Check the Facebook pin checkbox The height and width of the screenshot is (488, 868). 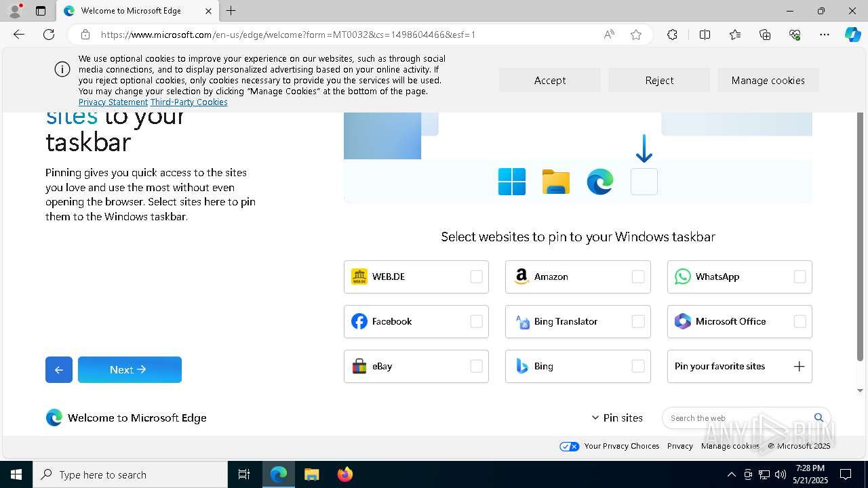click(x=477, y=321)
